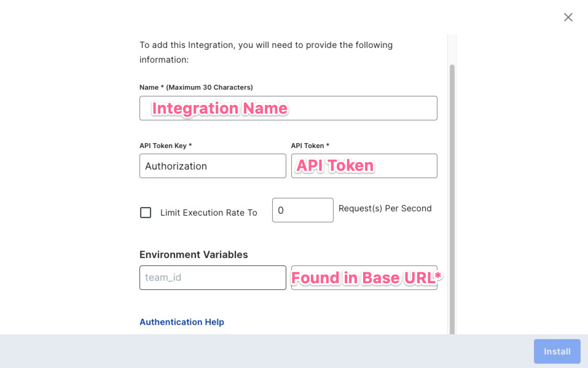Click the API Token input box

click(364, 166)
